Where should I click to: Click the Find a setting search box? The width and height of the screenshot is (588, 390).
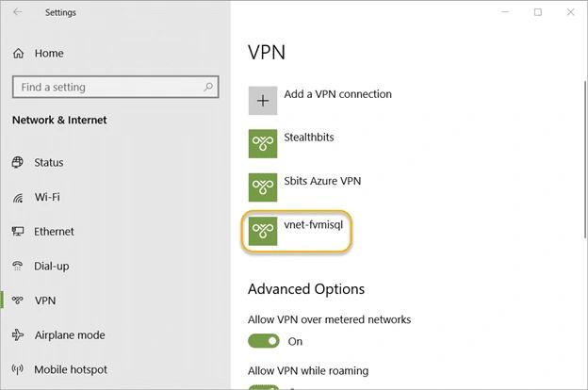pos(116,87)
